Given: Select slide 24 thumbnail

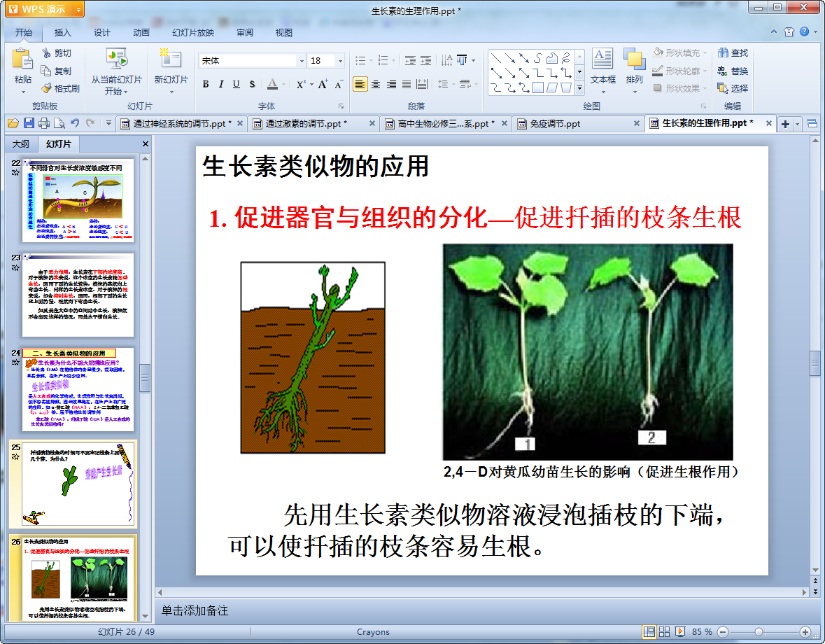Looking at the screenshot, I should pyautogui.click(x=78, y=388).
